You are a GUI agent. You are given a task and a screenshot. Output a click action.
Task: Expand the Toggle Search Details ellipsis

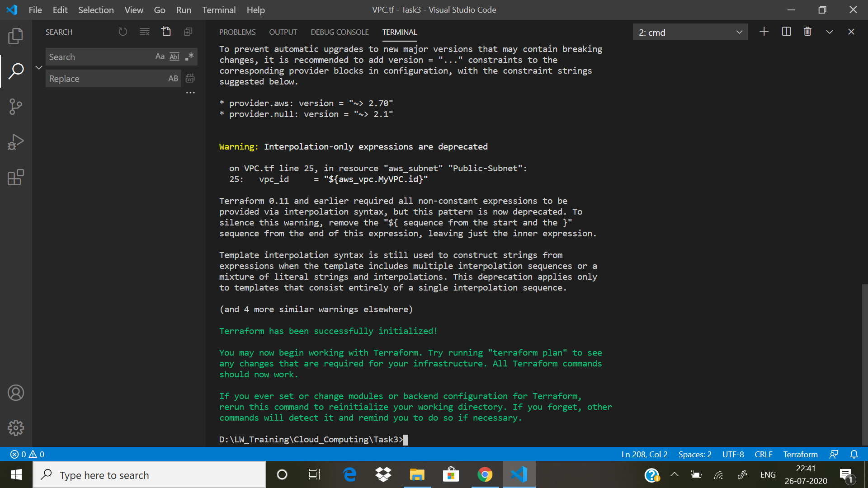tap(190, 93)
